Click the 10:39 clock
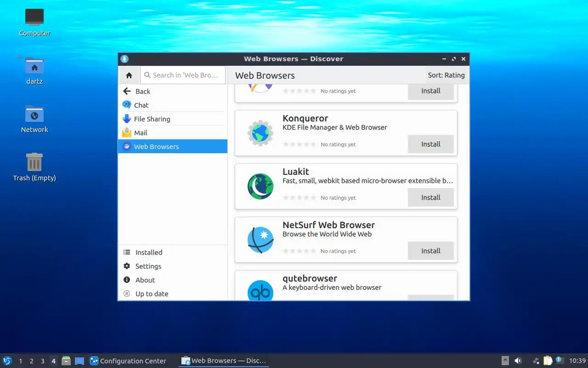The height and width of the screenshot is (368, 588). (x=577, y=361)
